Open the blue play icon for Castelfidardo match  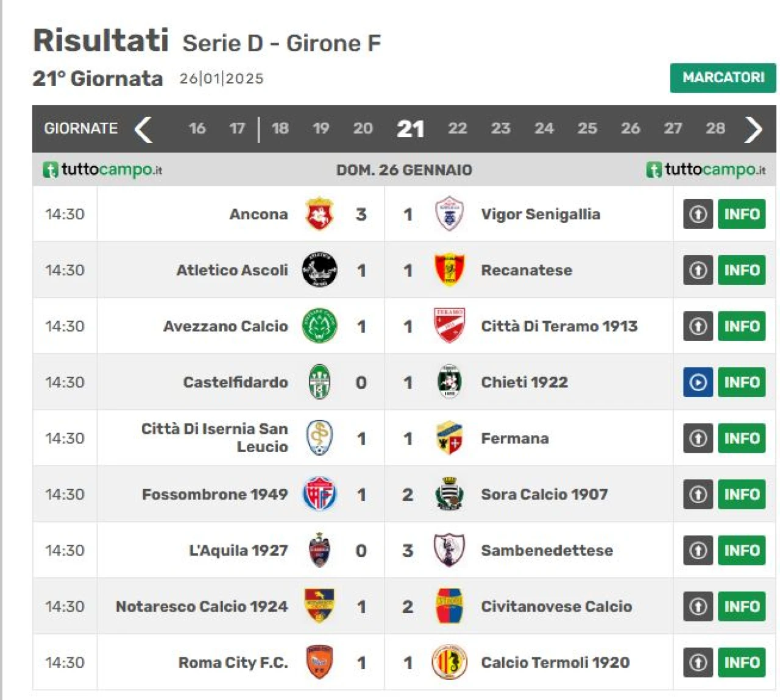(x=698, y=382)
